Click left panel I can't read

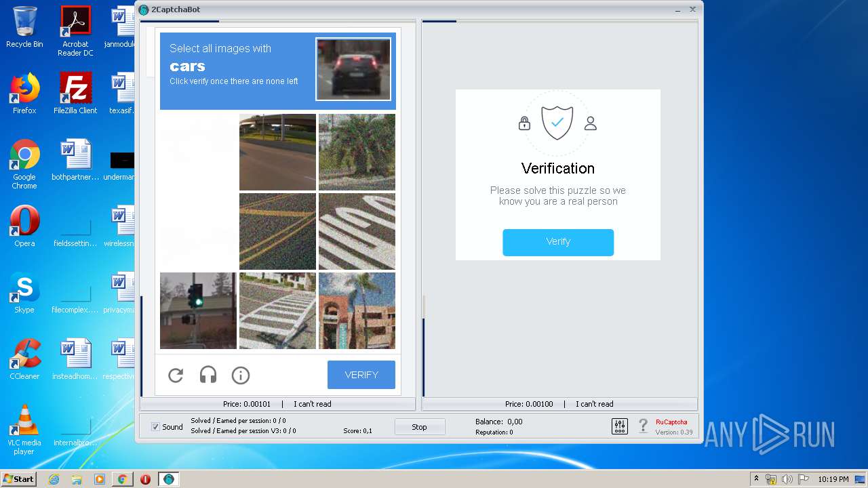[x=313, y=404]
